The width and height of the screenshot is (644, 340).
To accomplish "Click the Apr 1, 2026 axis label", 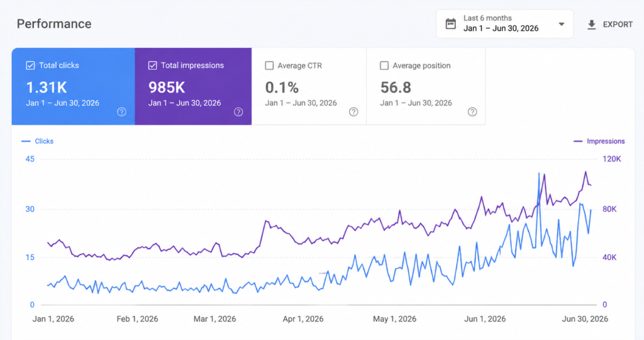I will (303, 319).
